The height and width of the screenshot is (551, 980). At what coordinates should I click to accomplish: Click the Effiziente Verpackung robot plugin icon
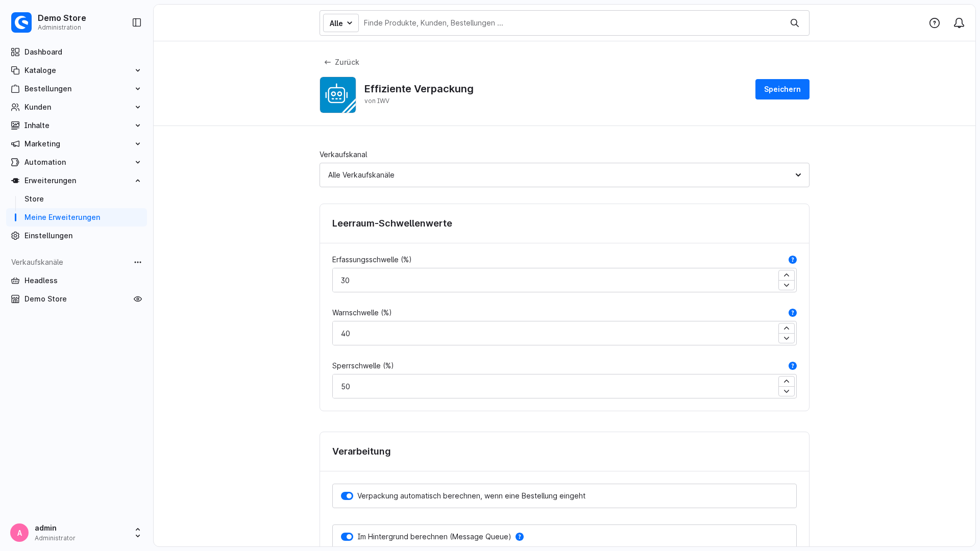338,95
